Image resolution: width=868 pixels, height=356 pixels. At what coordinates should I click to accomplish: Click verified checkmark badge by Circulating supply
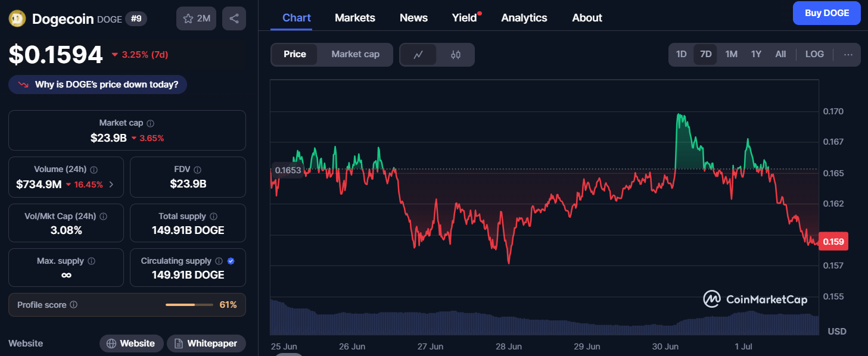point(231,261)
